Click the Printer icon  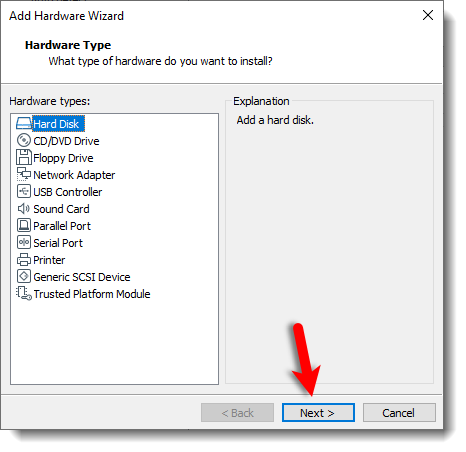[24, 260]
